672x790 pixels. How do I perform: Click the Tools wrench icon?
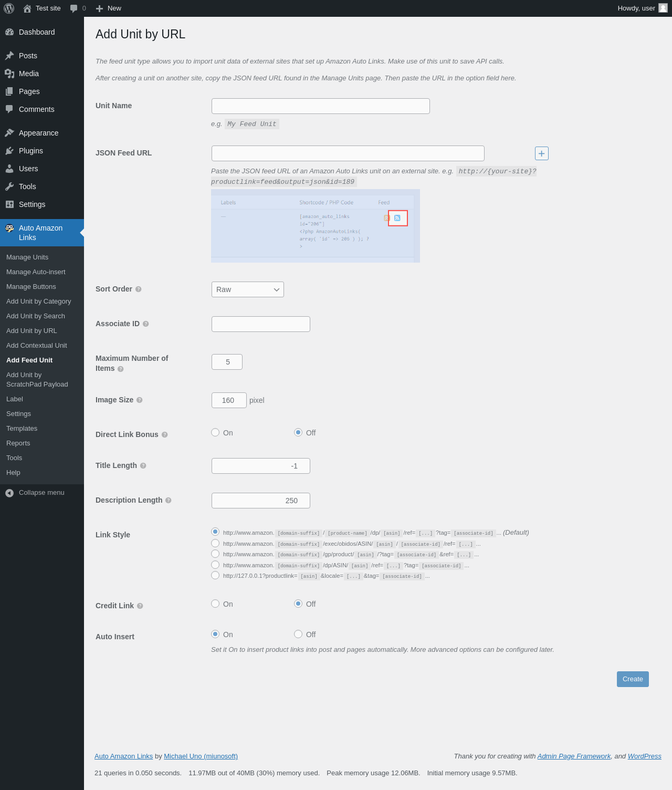[9, 186]
